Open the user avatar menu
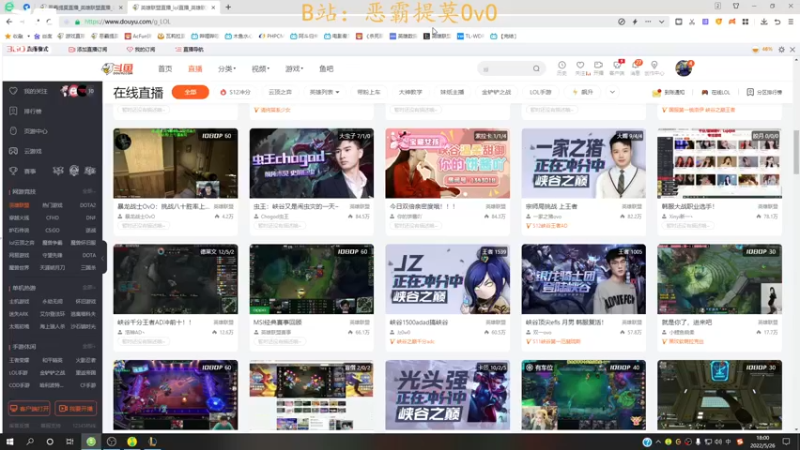Viewport: 800px width, 450px height. pos(683,68)
